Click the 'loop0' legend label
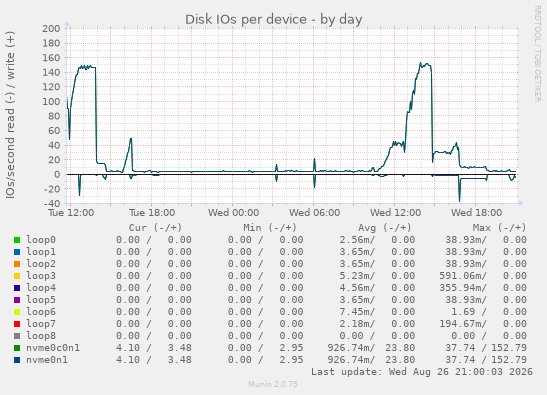The width and height of the screenshot is (547, 395). pos(41,240)
